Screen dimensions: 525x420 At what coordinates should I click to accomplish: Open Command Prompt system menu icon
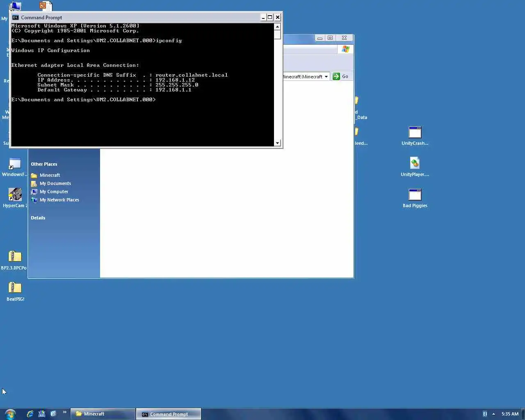click(x=16, y=17)
